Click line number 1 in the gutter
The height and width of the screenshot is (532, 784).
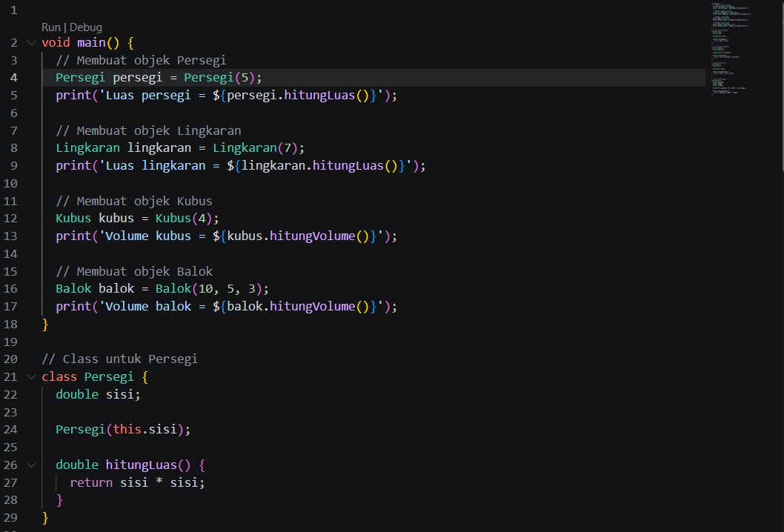(x=13, y=10)
